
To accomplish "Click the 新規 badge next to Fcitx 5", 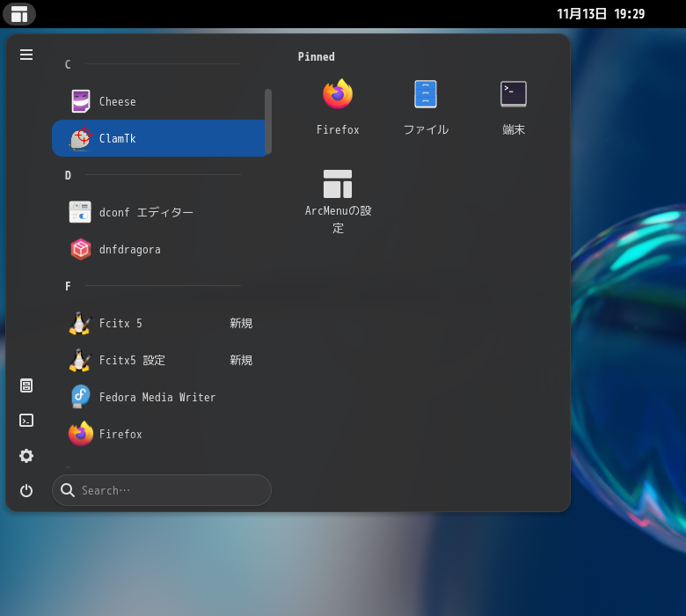I will tap(241, 323).
